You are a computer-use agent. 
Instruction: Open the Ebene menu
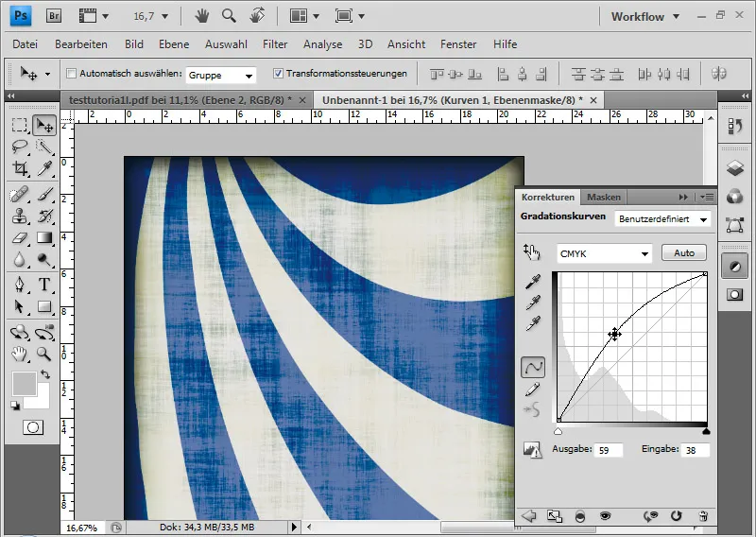click(174, 44)
